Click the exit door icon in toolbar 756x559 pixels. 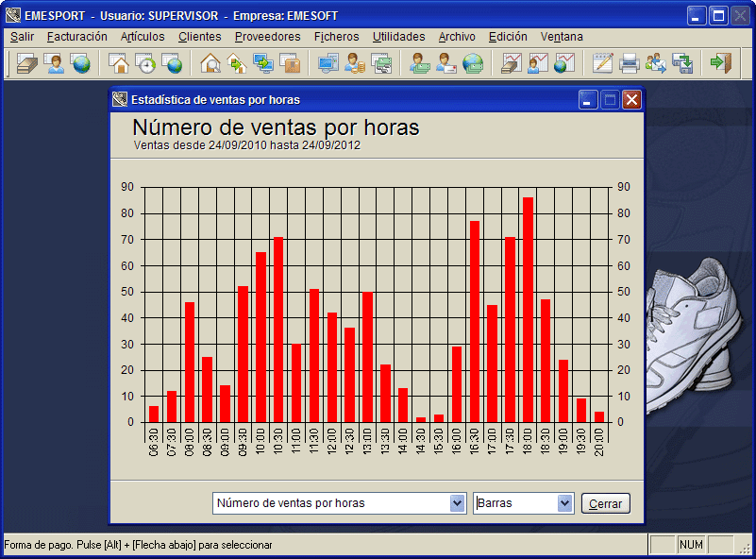tap(721, 63)
